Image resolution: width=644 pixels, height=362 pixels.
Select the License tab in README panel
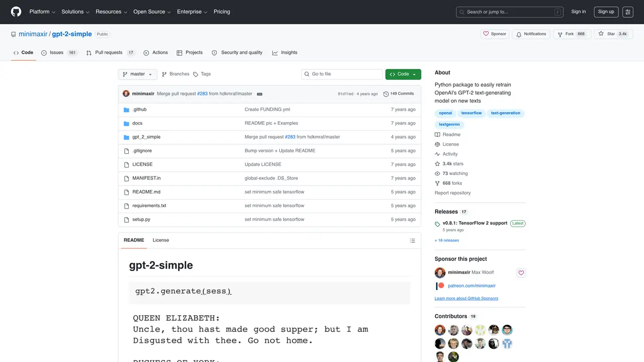coord(161,240)
